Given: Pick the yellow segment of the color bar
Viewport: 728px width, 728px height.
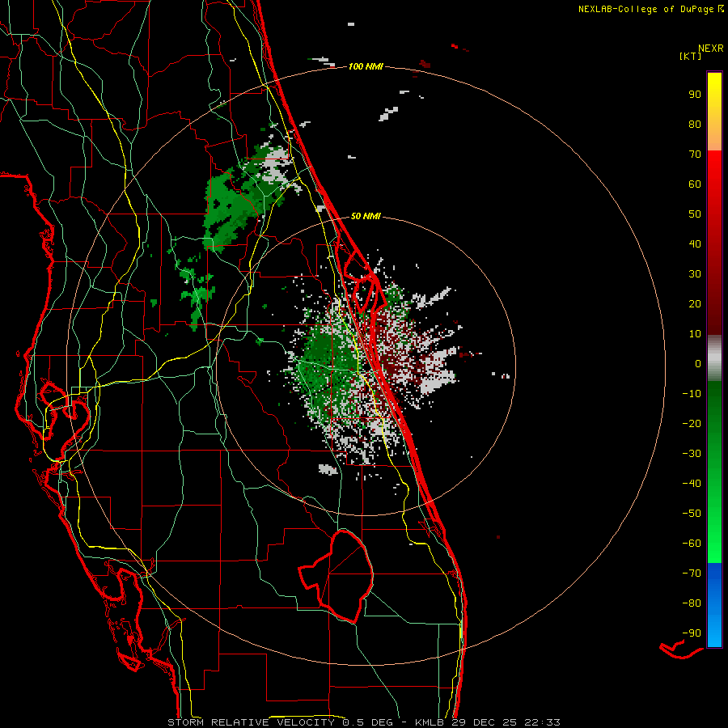Looking at the screenshot, I should tap(714, 112).
